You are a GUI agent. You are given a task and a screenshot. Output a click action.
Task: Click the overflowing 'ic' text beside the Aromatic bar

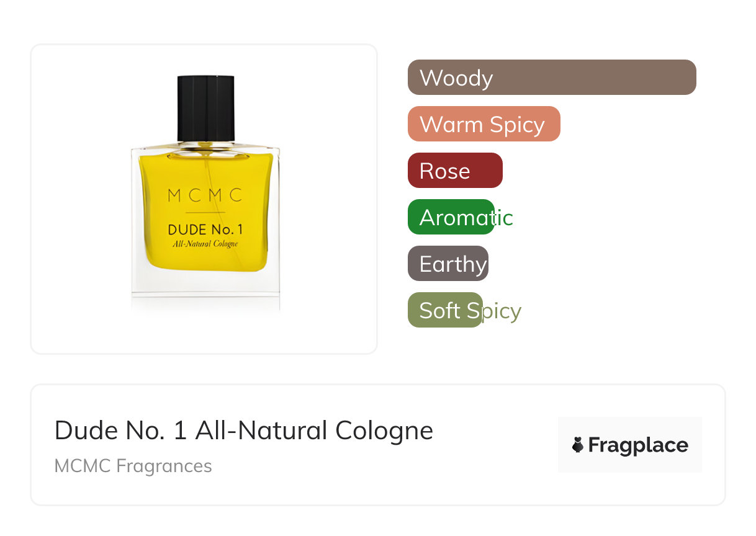pyautogui.click(x=504, y=217)
